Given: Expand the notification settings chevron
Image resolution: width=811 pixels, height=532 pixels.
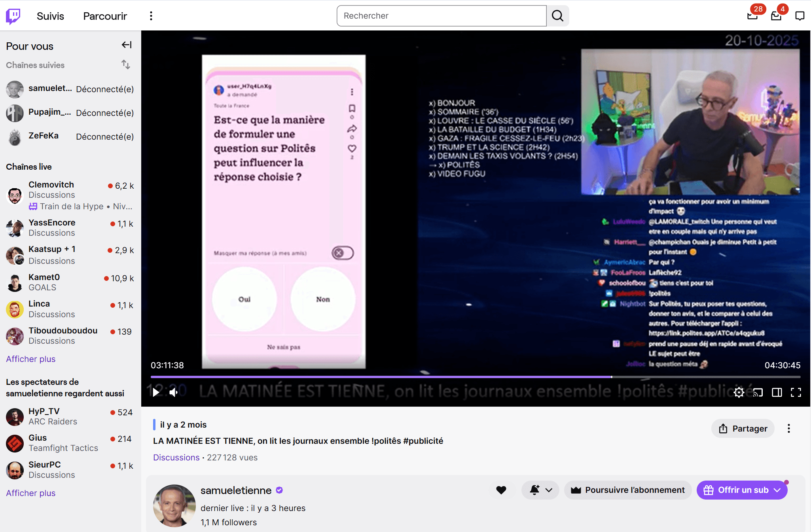Looking at the screenshot, I should pos(549,490).
